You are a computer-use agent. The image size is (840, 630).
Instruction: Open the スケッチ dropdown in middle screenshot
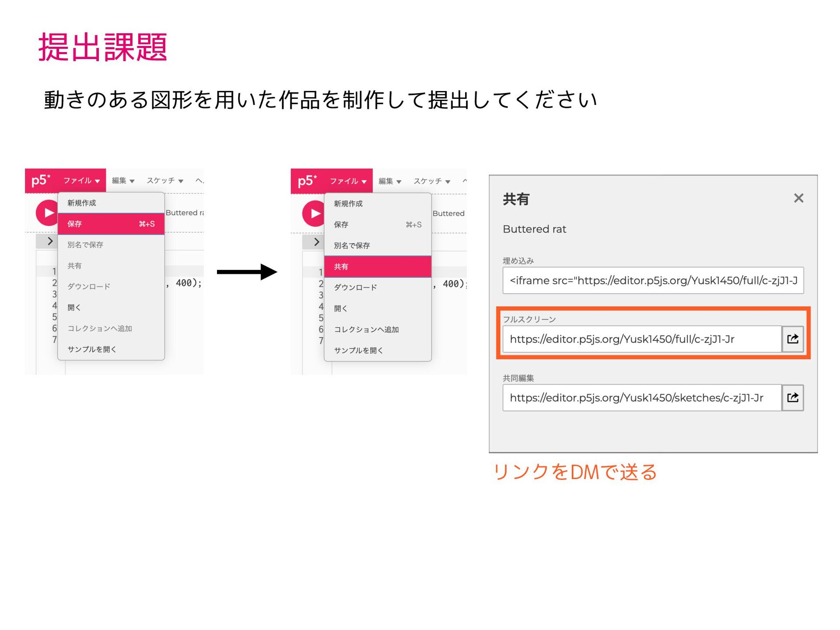pos(432,181)
